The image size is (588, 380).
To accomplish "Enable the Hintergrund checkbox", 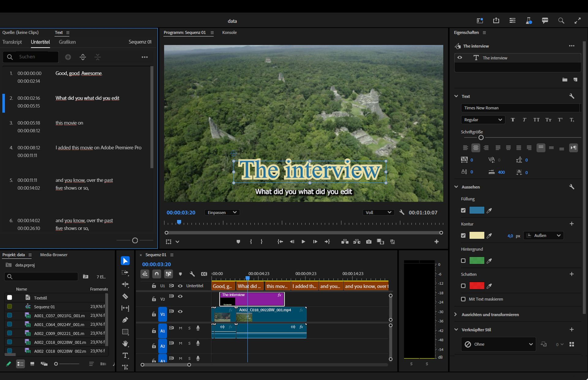I will (463, 261).
